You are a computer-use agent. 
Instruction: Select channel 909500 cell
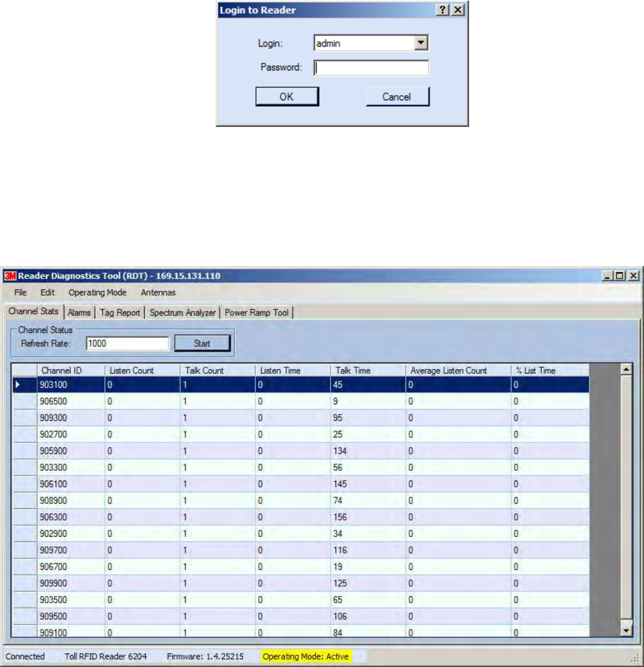71,616
